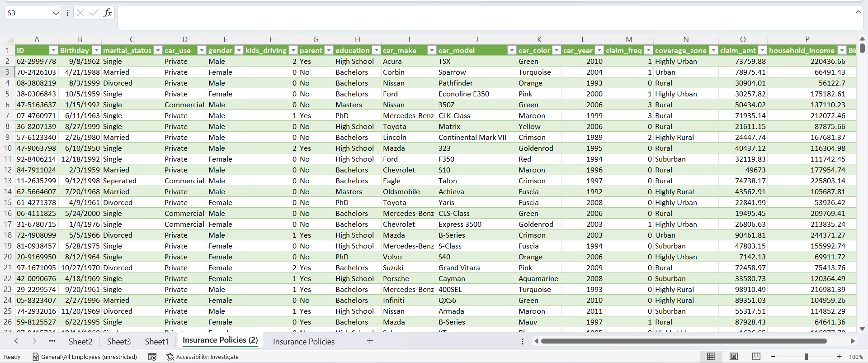Select column header J
The image size is (868, 363).
(x=476, y=39)
